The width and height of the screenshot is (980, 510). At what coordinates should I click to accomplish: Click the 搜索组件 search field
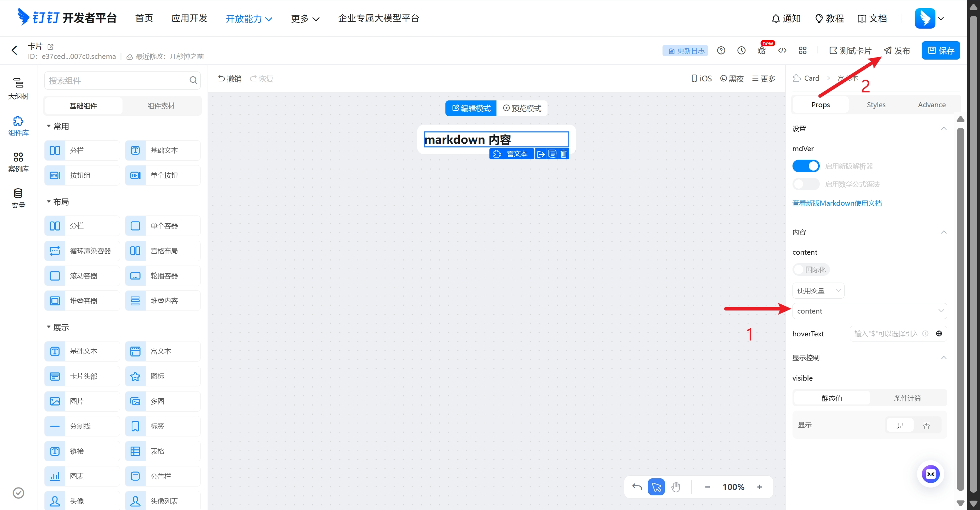[x=118, y=81]
